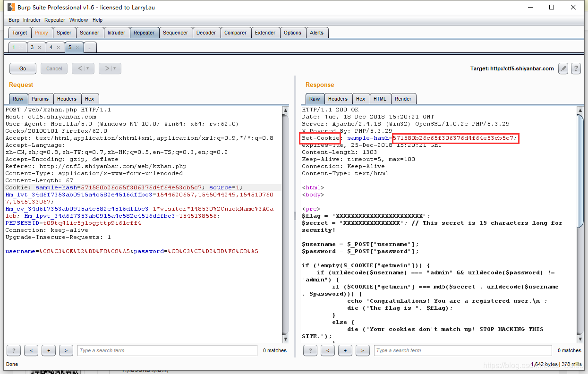Open the Repeater help question icon

(575, 68)
